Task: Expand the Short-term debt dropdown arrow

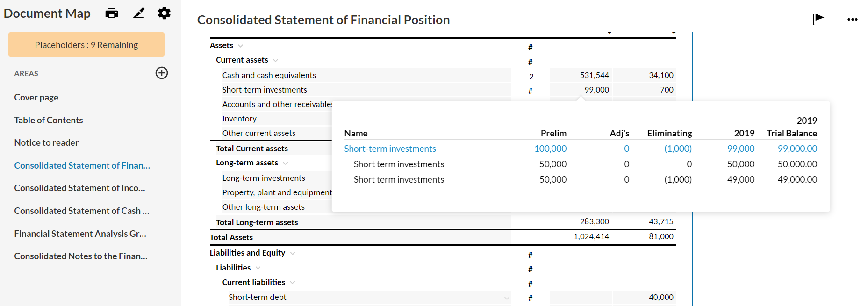Action: coord(507,298)
